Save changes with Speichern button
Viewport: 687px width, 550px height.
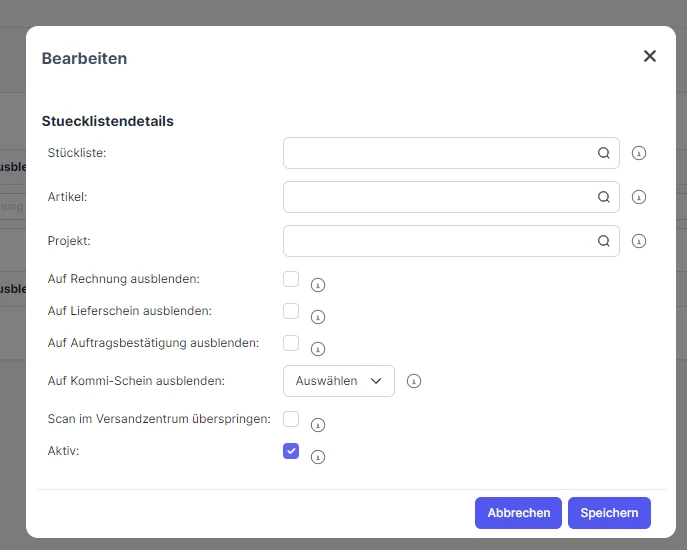tap(609, 513)
